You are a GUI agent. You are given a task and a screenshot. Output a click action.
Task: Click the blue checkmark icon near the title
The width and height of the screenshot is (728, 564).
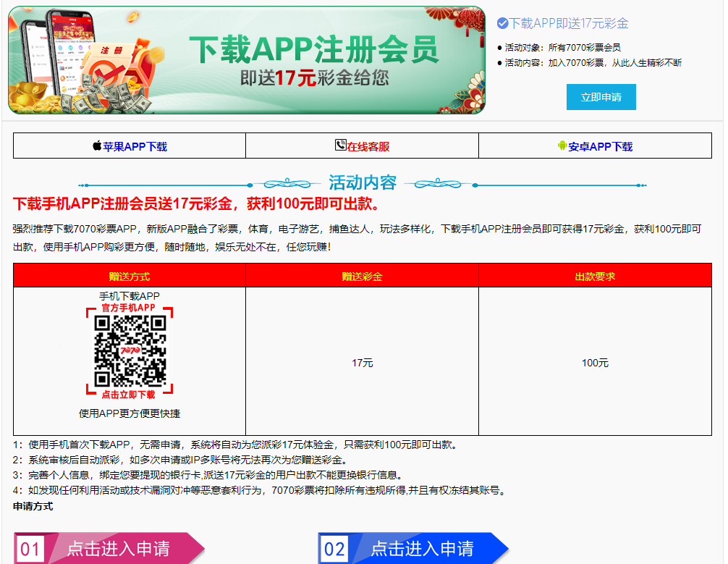[x=502, y=23]
